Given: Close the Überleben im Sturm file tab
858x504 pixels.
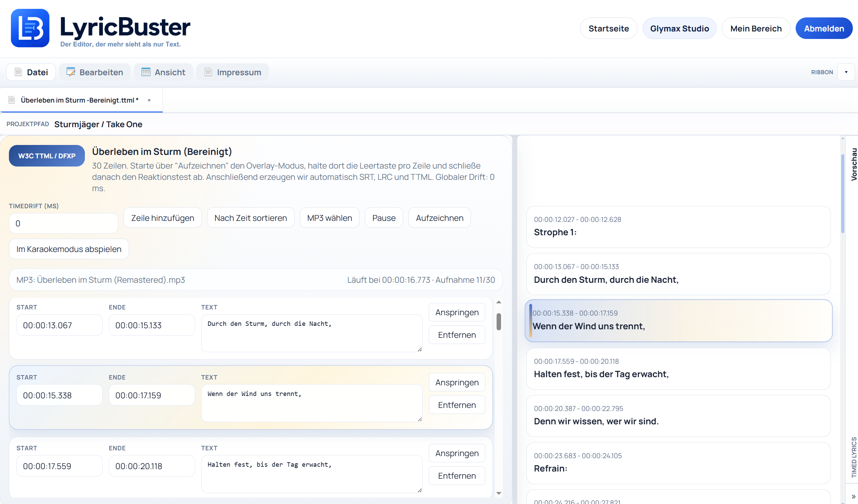Looking at the screenshot, I should pyautogui.click(x=149, y=100).
